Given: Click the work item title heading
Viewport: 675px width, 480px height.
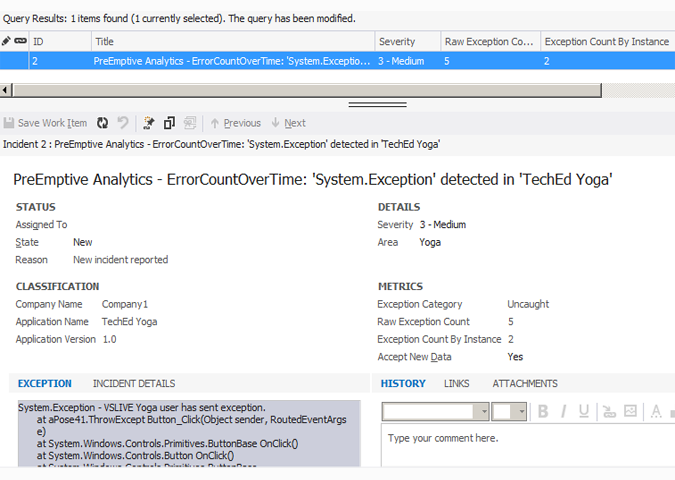Looking at the screenshot, I should [313, 179].
